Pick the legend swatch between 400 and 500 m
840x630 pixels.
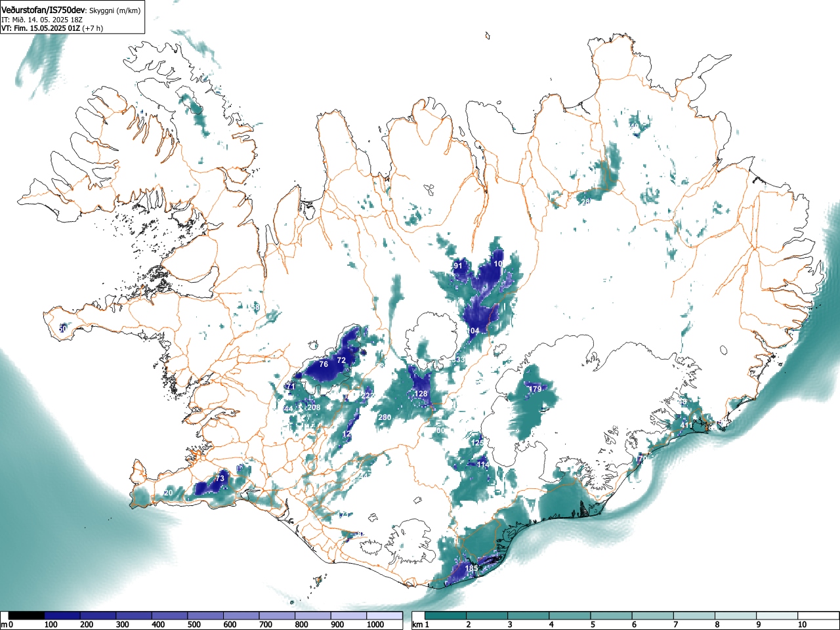[x=169, y=616]
